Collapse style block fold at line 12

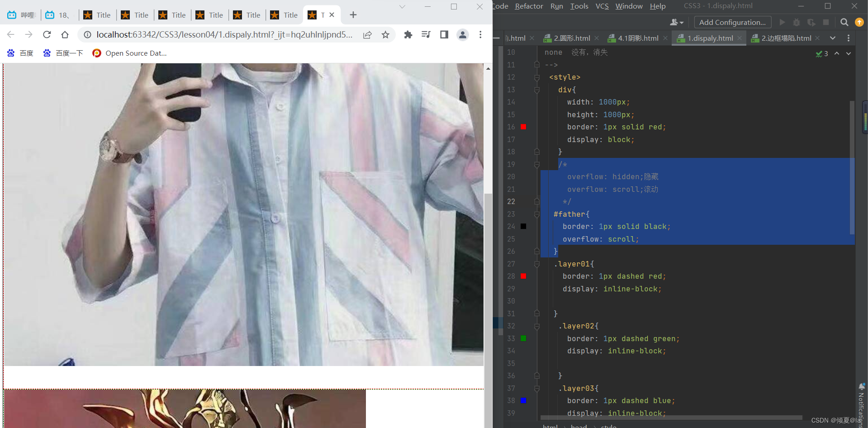pyautogui.click(x=537, y=77)
